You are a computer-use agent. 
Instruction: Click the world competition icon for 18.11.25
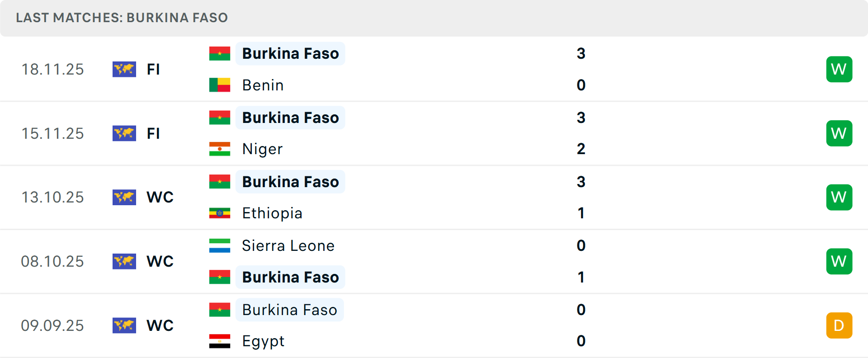(124, 69)
